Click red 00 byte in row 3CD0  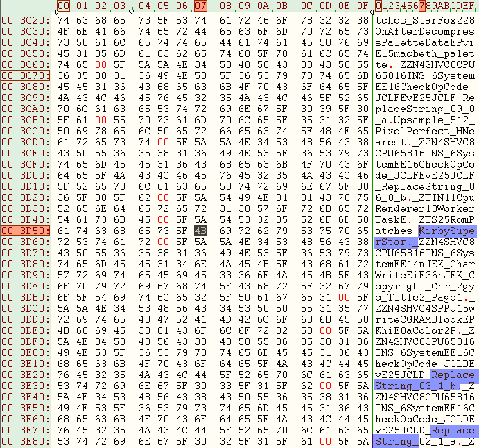[x=163, y=142]
